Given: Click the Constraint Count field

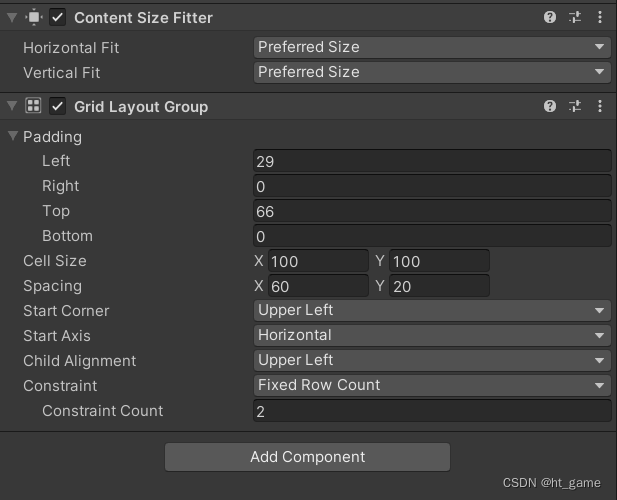Looking at the screenshot, I should (432, 411).
